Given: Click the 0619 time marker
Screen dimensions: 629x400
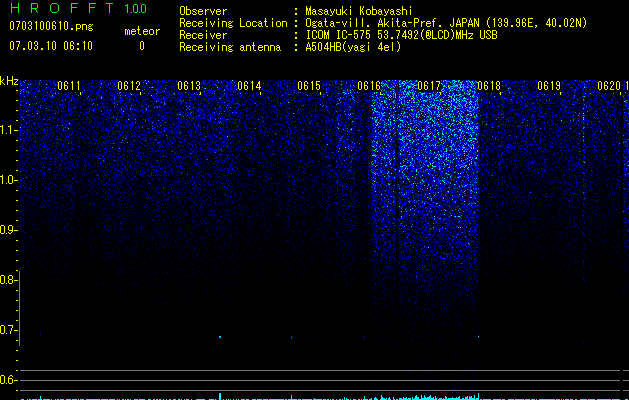Looking at the screenshot, I should pos(549,86).
